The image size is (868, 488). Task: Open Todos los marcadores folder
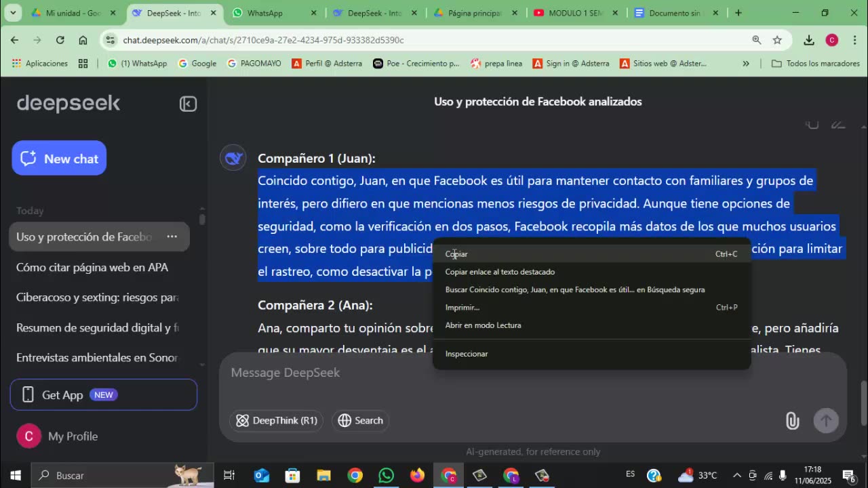(816, 63)
